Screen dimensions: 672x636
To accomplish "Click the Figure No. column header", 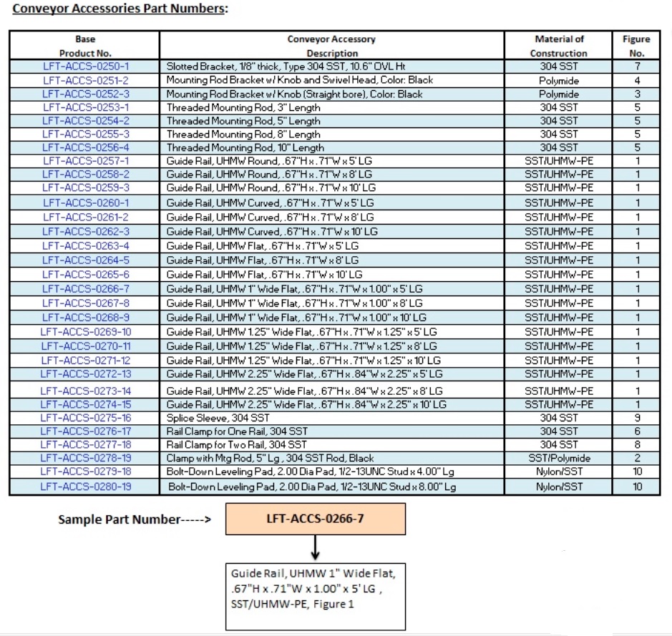I will click(636, 46).
